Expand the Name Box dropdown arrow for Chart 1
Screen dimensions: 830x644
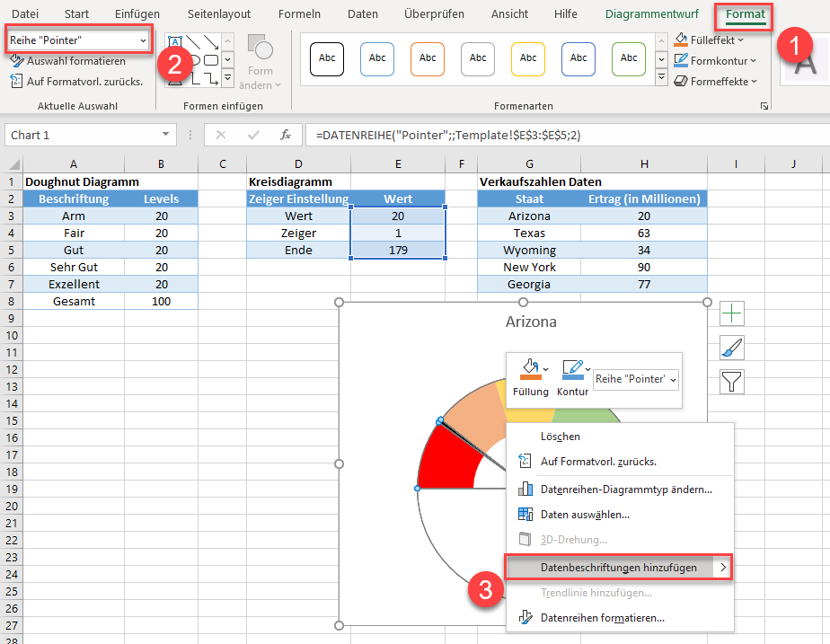pos(165,135)
